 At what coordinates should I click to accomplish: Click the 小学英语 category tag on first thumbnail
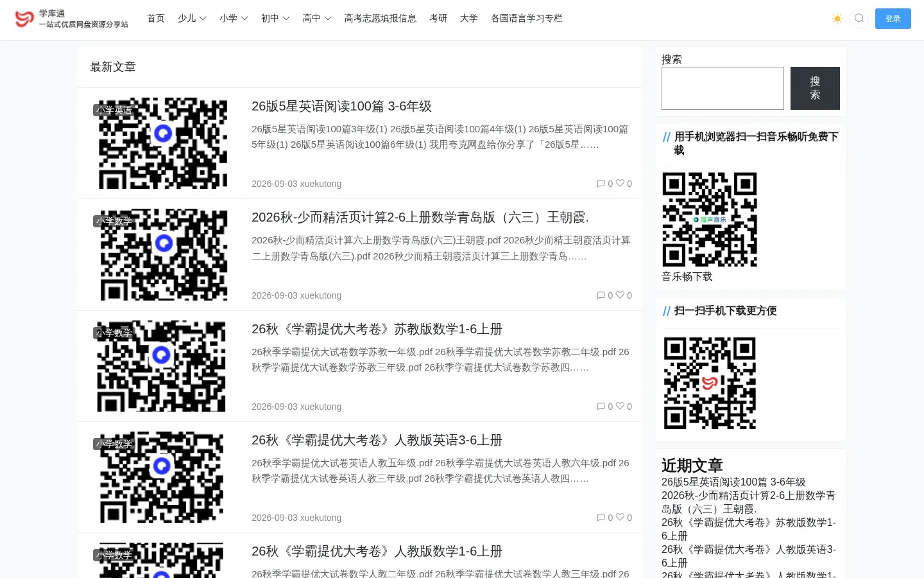click(x=114, y=110)
